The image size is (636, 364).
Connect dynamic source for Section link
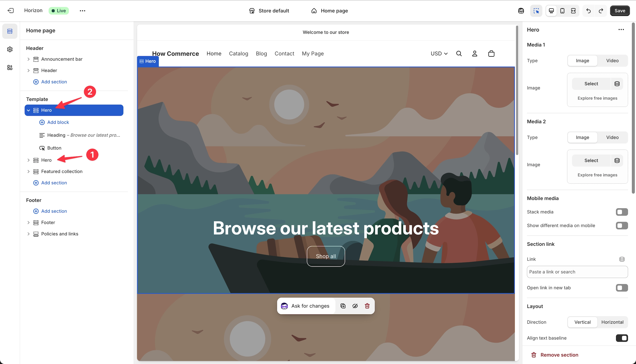coord(622,259)
